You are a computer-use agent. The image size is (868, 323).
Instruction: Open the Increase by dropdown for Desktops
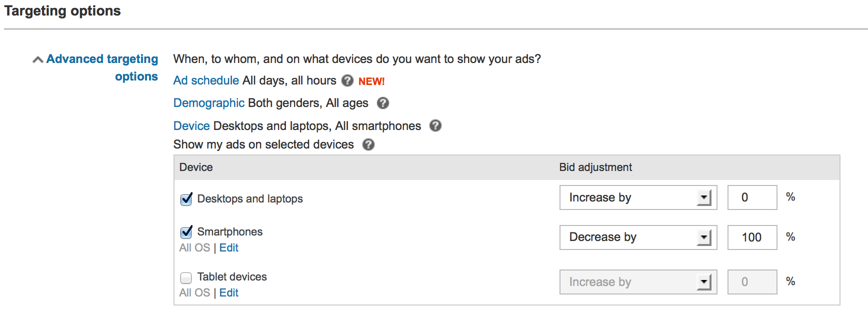click(x=638, y=197)
